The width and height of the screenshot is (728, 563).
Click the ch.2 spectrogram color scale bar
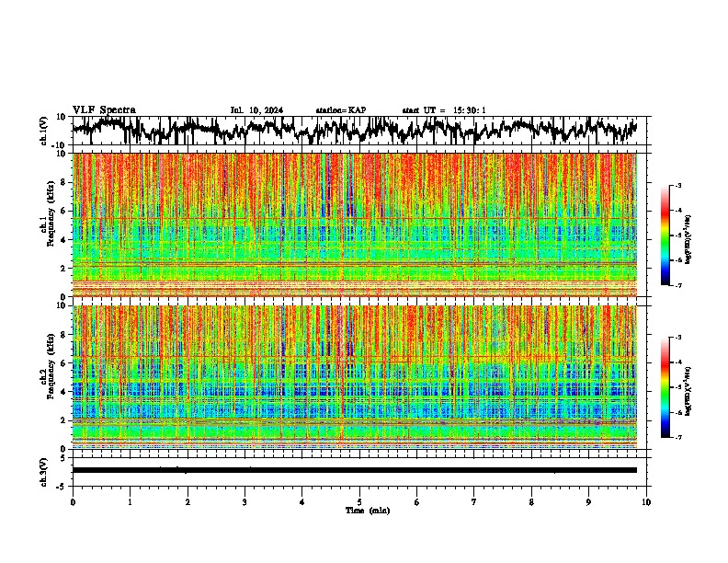click(665, 387)
